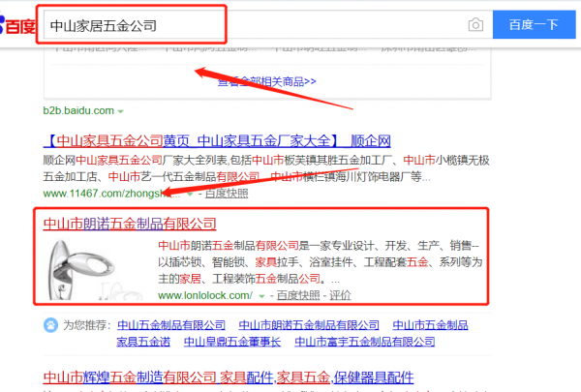The height and width of the screenshot is (392, 581).
Task: Select recommended search 家具五金诺
Action: [x=143, y=342]
